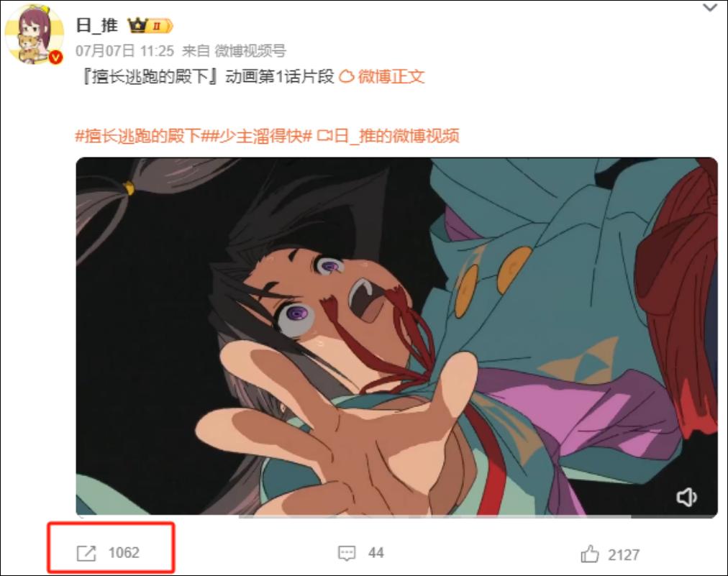The image size is (728, 576).
Task: Open the 微博正文 full text link
Action: [391, 76]
